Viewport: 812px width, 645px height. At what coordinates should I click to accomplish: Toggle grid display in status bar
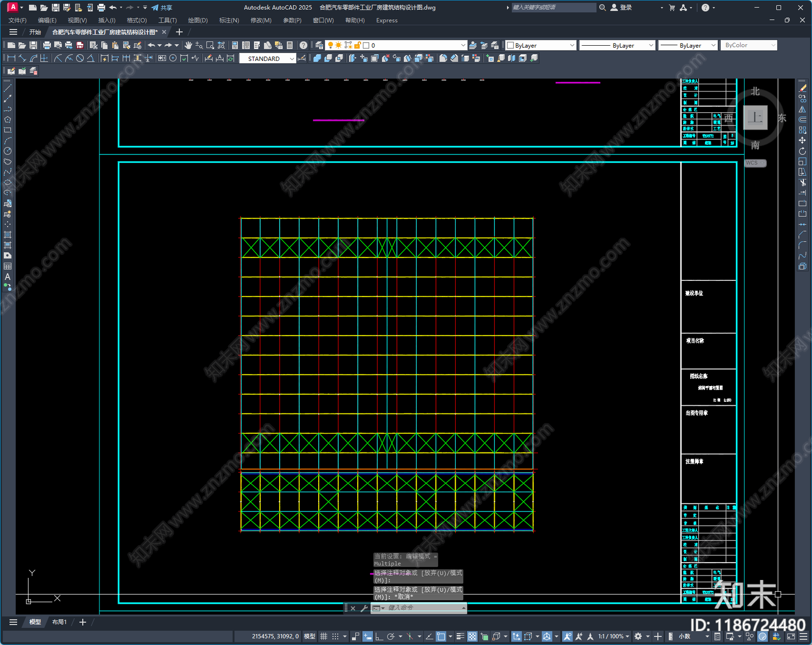point(323,636)
